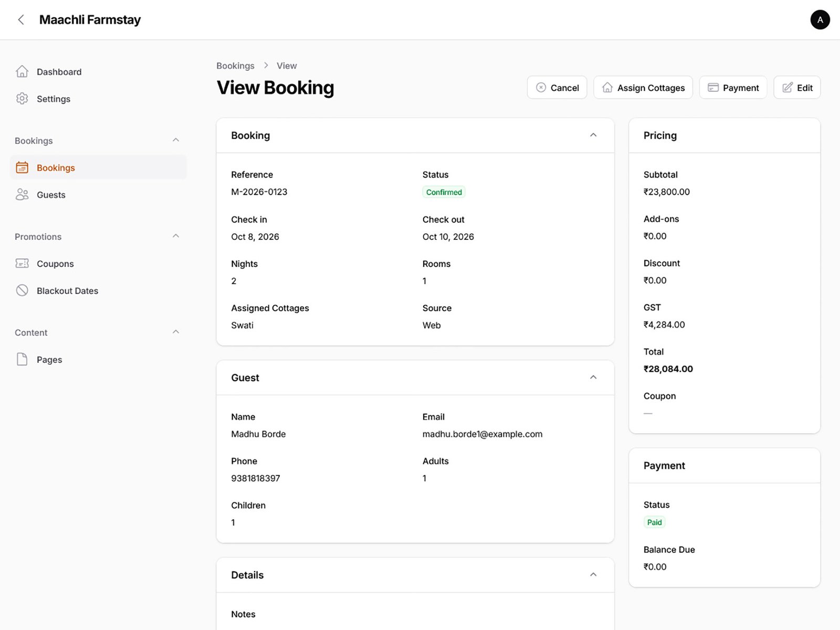Viewport: 840px width, 630px height.
Task: Click email madhu.borde1@example.com
Action: tap(482, 434)
